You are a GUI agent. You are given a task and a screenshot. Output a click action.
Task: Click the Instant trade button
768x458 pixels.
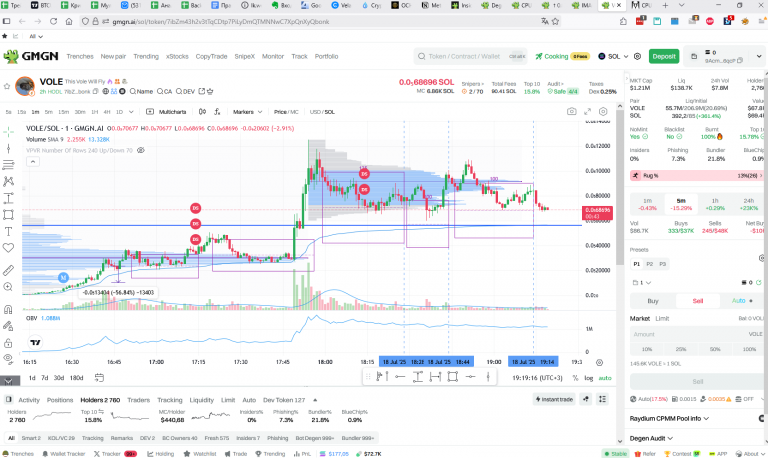pyautogui.click(x=554, y=399)
